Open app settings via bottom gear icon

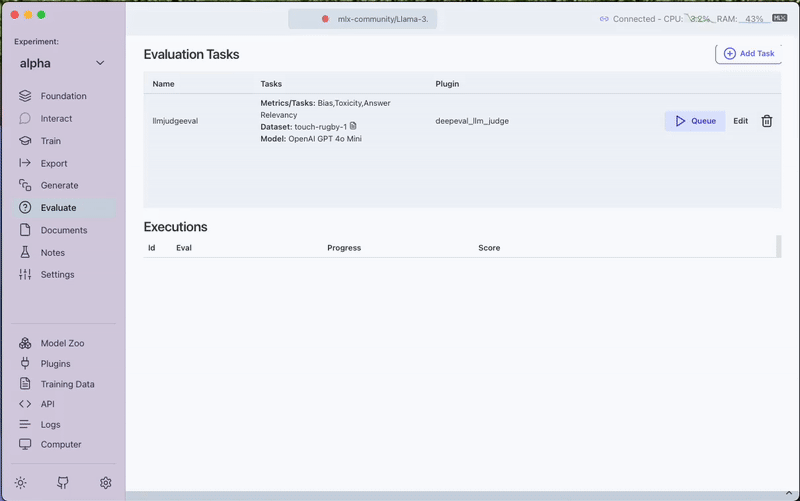coord(106,483)
